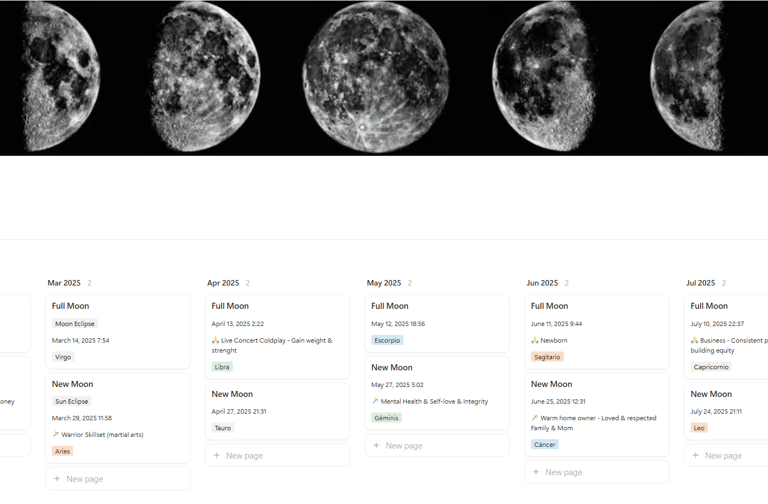Click the wand emoji beside Warrior Skillset
Viewport: 768px width, 504px height.
click(55, 434)
